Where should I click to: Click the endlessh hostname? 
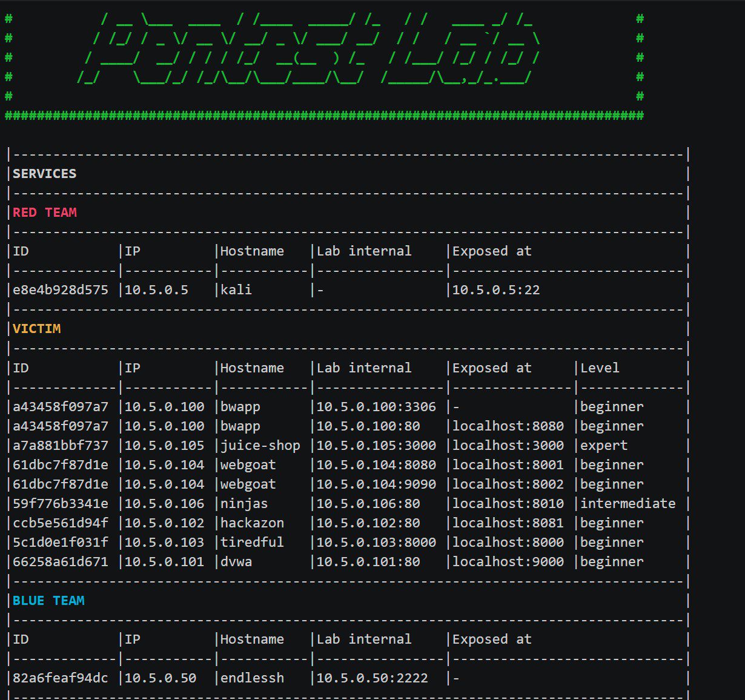[x=252, y=678]
